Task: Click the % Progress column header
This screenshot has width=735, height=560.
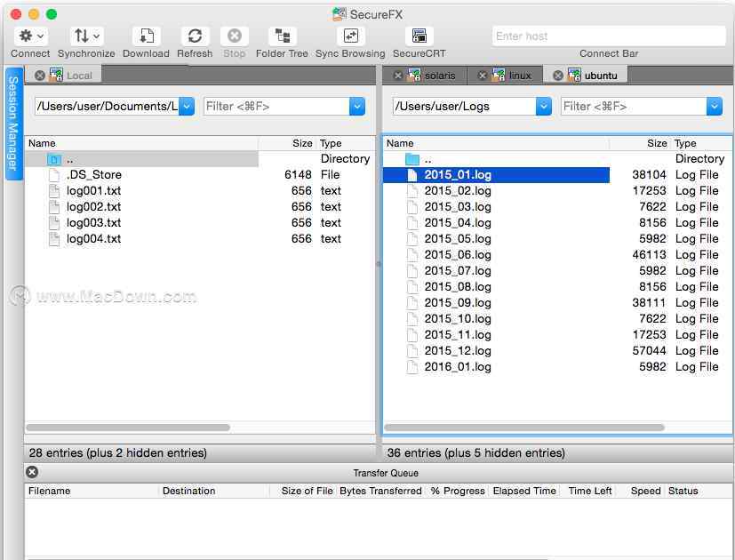Action: pos(458,491)
